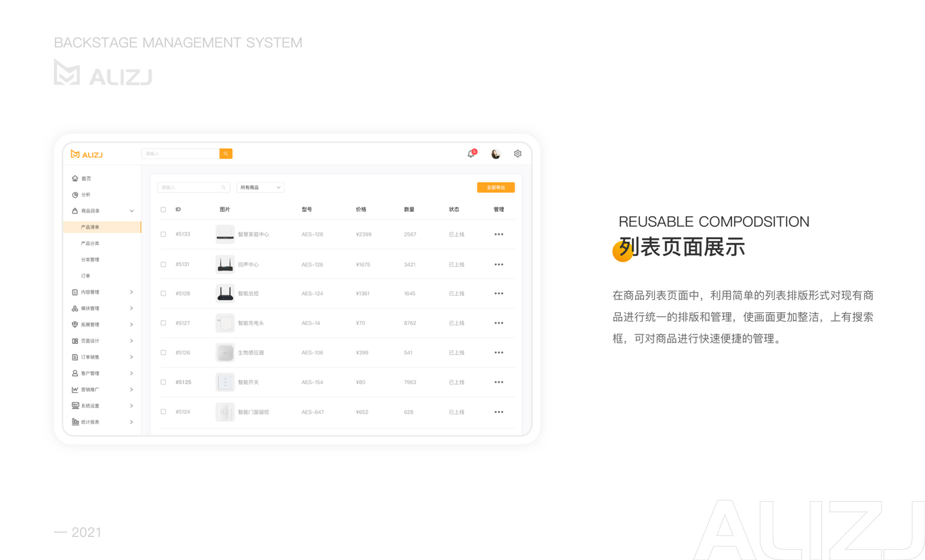Select 产品清单 in the sidebar submenu
The height and width of the screenshot is (560, 925).
point(102,227)
